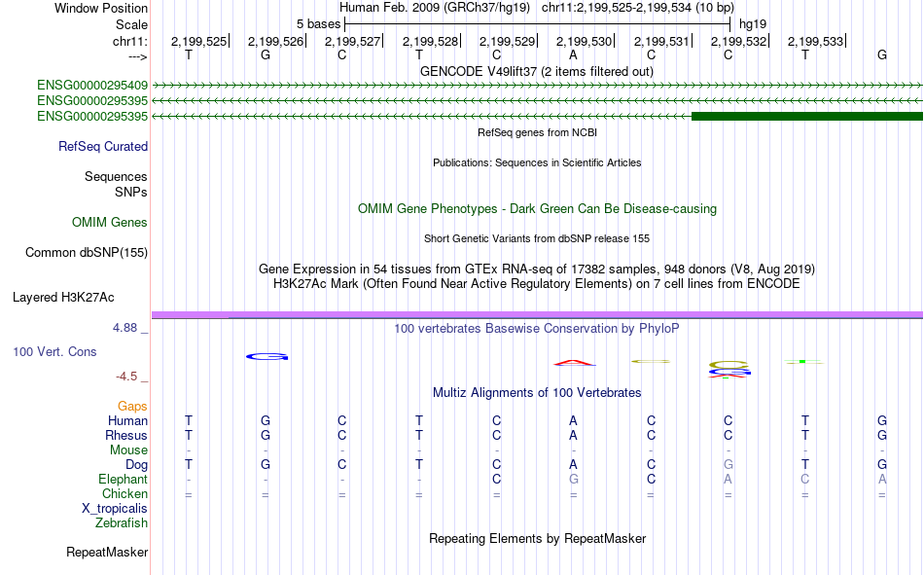The width and height of the screenshot is (924, 575).
Task: Click the sequence direction arrow label
Action: [138, 56]
